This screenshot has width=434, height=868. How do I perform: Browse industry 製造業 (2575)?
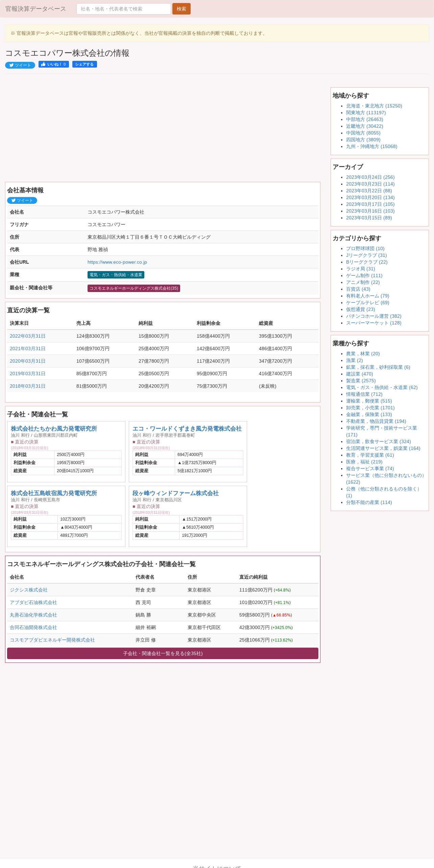tap(361, 381)
